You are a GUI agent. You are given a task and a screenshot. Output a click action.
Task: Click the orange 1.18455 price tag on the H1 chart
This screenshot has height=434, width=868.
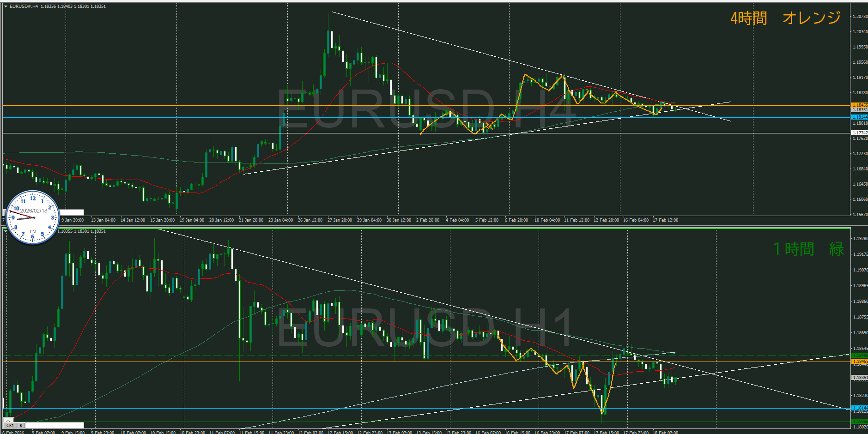point(859,362)
